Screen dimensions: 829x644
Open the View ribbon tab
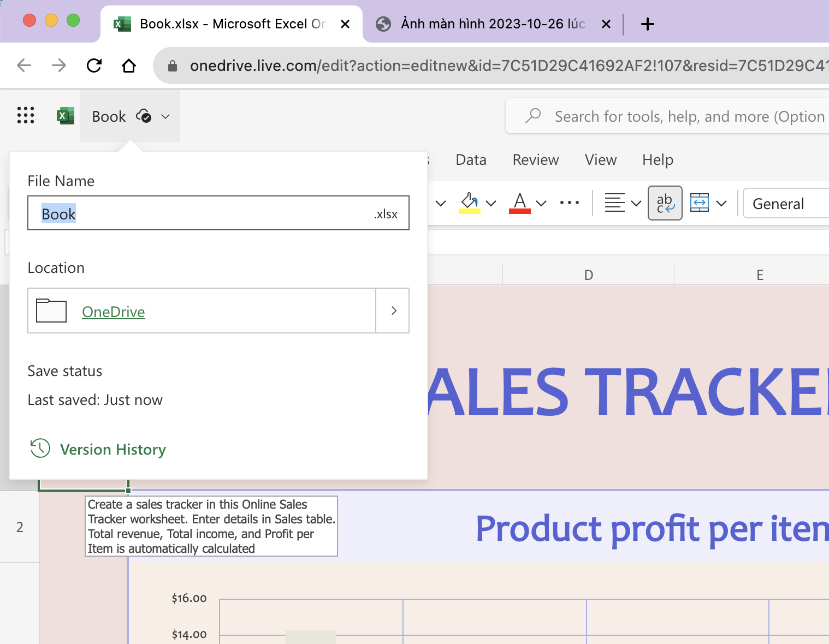601,159
